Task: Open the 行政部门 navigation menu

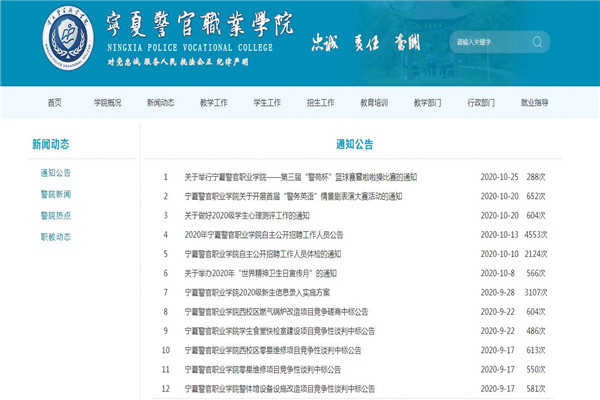Action: pos(481,103)
